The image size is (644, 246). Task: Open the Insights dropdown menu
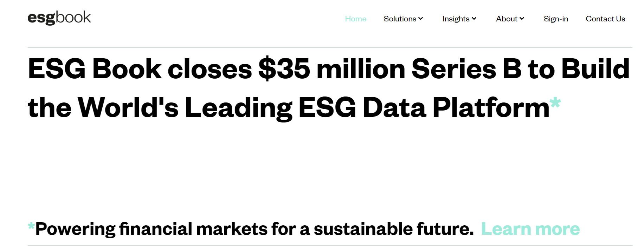pyautogui.click(x=459, y=19)
